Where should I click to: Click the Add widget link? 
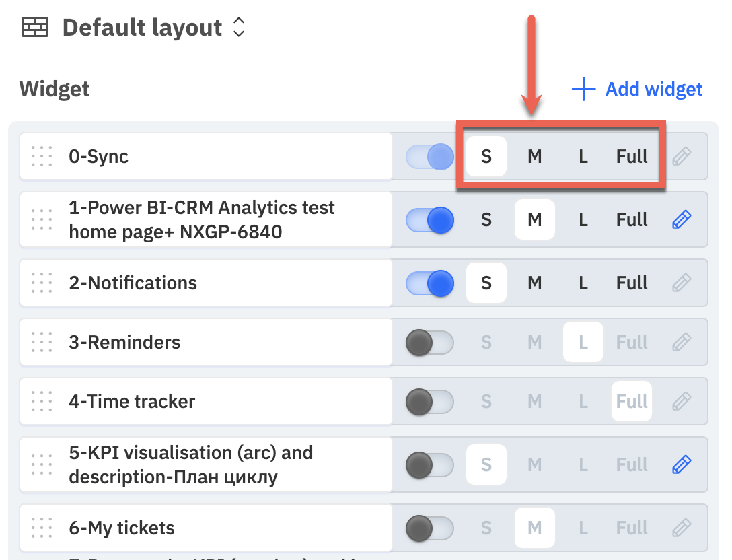pyautogui.click(x=637, y=89)
